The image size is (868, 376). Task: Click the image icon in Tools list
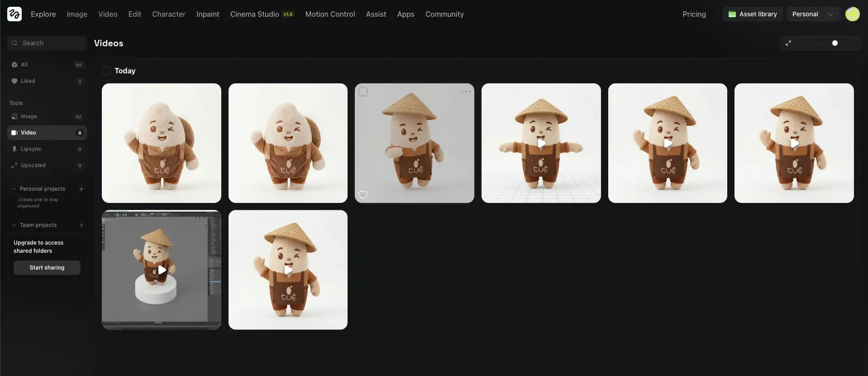[x=14, y=116]
